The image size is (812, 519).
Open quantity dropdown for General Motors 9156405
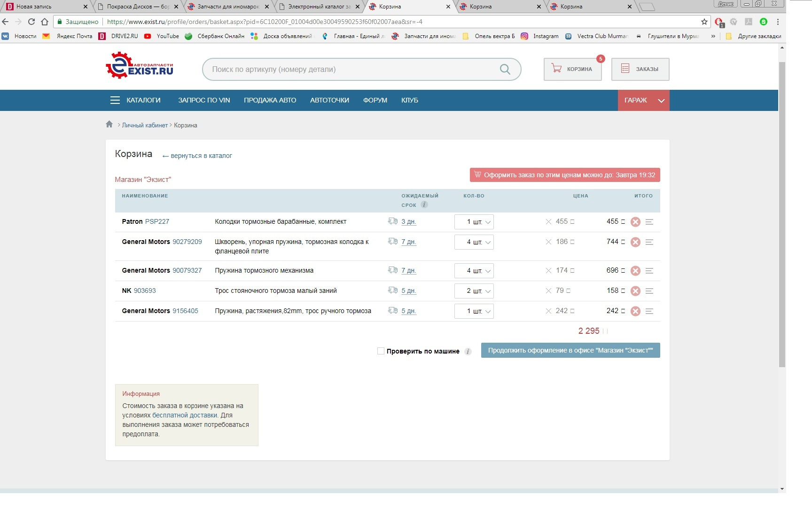point(474,311)
